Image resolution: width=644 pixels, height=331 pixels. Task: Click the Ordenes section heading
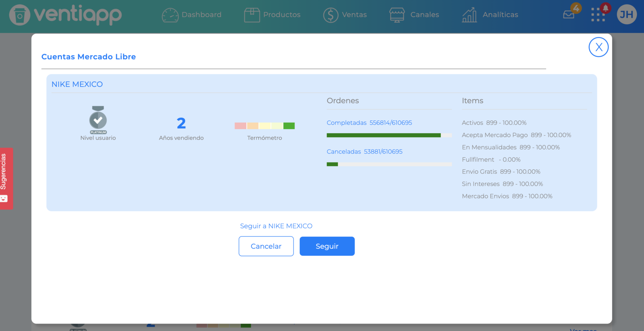click(x=343, y=101)
